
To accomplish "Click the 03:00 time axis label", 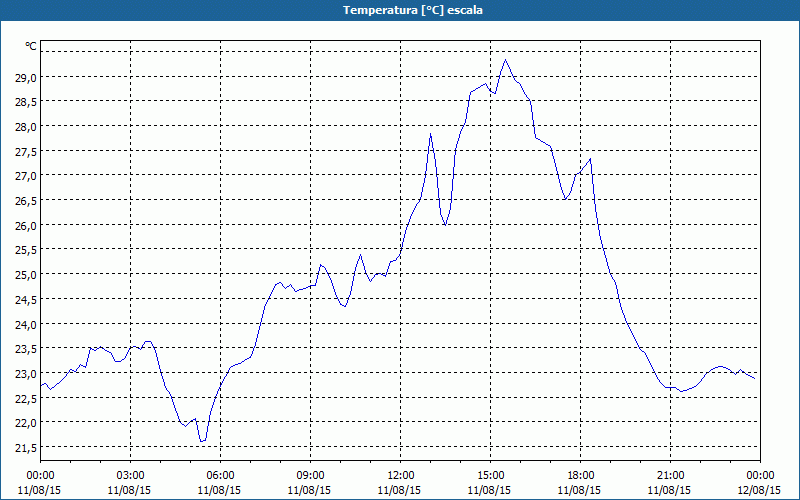I will [x=131, y=476].
